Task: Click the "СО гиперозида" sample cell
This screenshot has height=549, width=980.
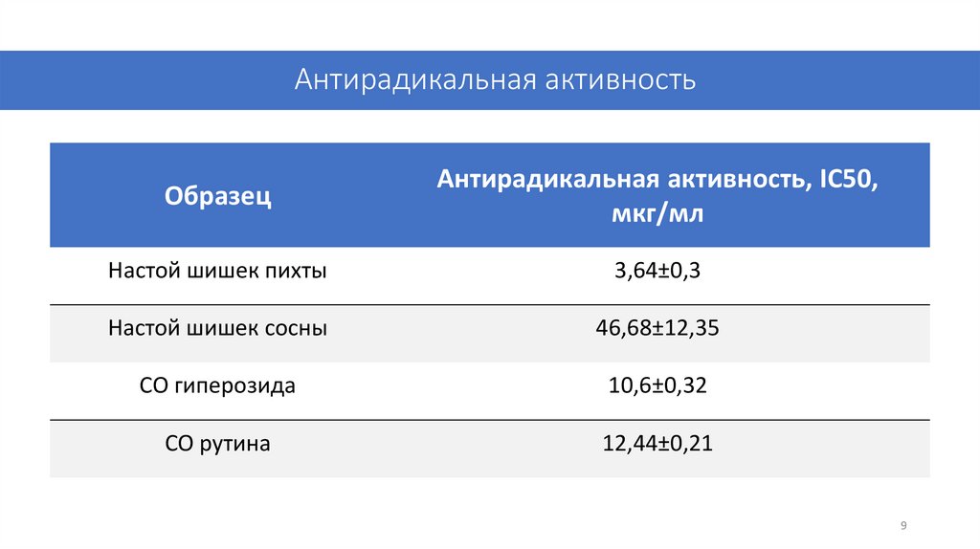Action: click(x=217, y=386)
